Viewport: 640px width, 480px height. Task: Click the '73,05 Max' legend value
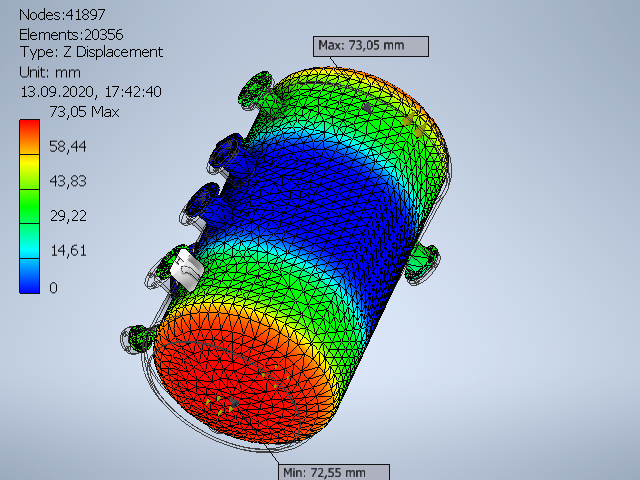point(84,112)
